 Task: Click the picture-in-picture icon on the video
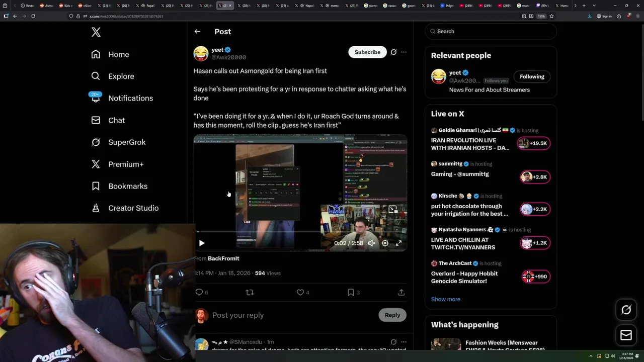point(393,210)
